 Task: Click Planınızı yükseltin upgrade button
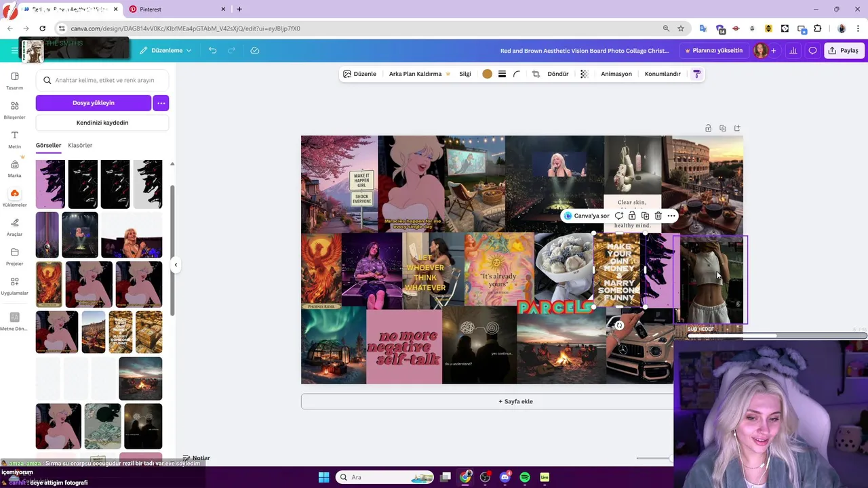(x=714, y=50)
